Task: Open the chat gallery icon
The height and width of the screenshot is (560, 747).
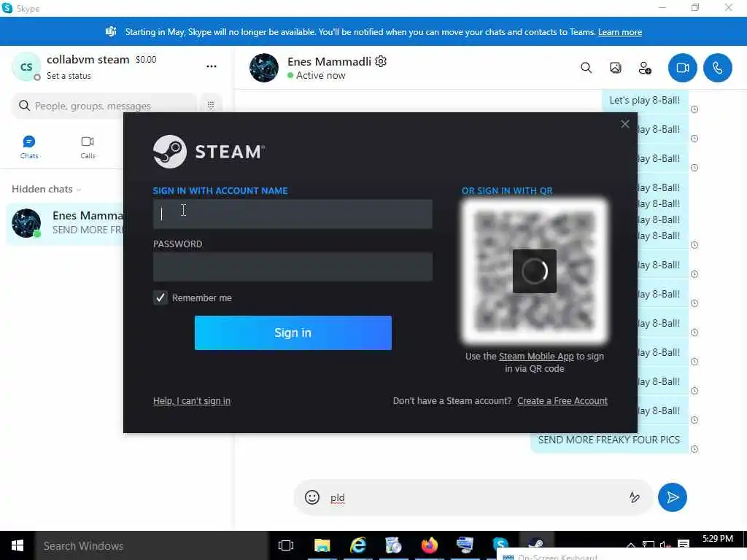Action: point(616,68)
